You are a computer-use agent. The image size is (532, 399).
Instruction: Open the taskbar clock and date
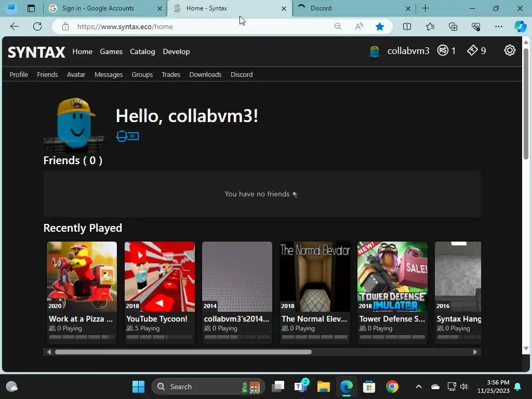[x=494, y=387]
